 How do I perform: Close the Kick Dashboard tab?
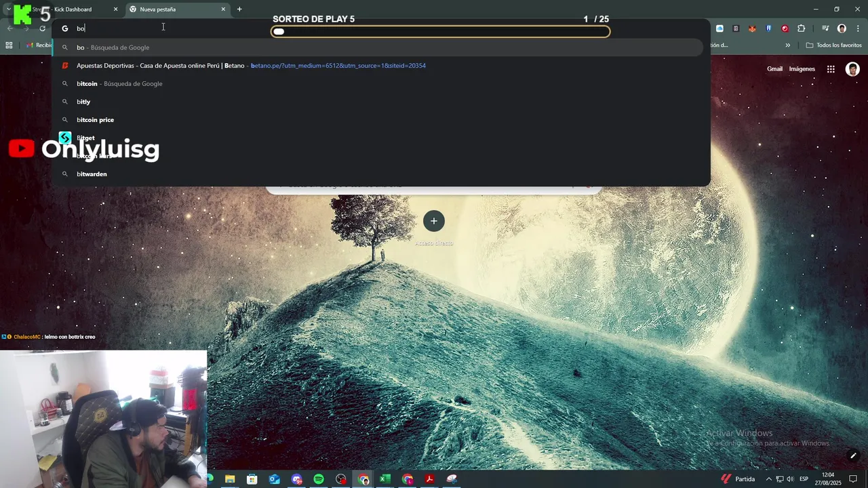[115, 9]
